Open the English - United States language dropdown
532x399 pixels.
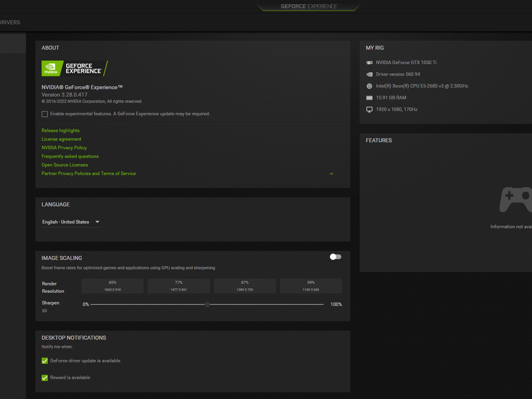tap(71, 222)
